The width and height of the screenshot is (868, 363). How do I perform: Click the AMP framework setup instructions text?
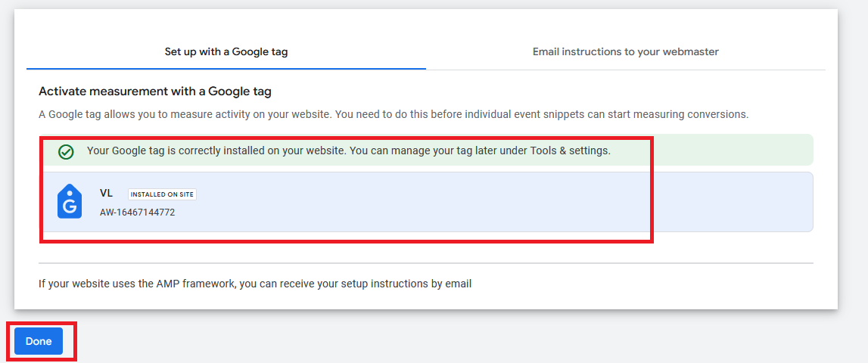click(255, 284)
